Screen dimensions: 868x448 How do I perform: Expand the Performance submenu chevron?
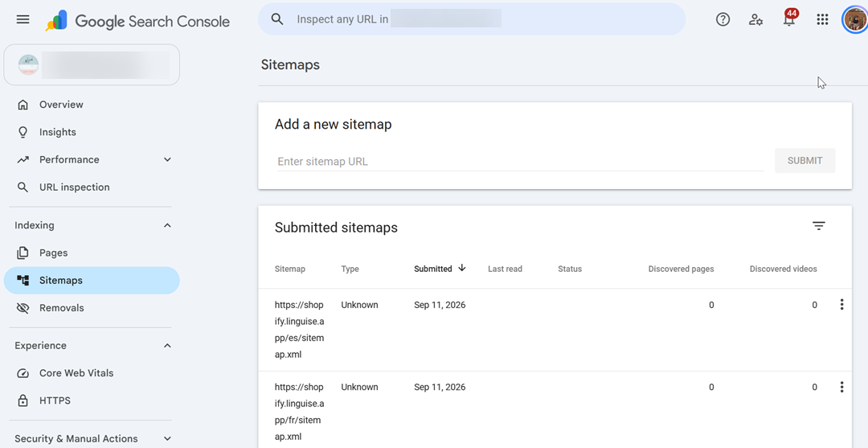click(x=168, y=159)
